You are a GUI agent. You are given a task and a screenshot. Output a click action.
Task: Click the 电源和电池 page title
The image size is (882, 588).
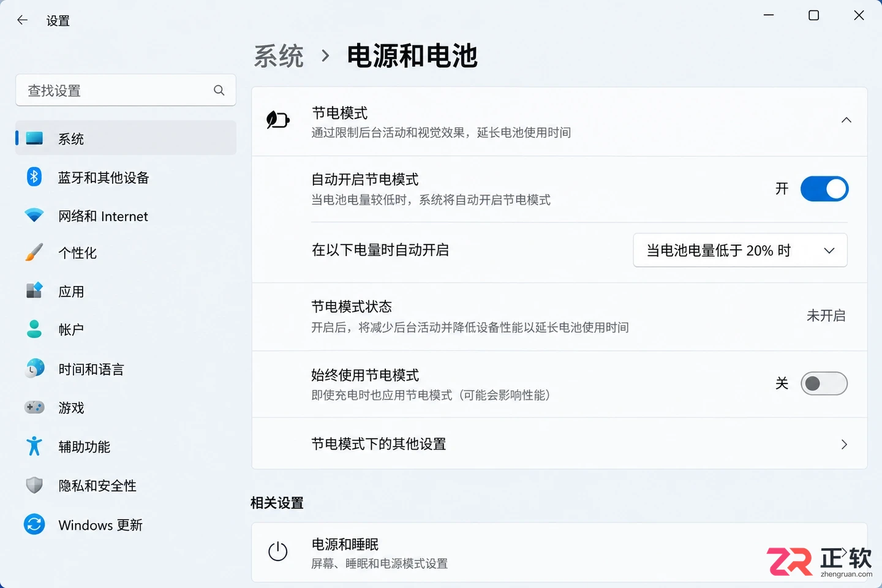click(x=412, y=56)
